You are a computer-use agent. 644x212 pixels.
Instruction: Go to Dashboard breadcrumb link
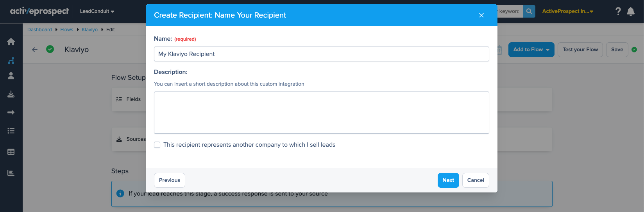(39, 30)
